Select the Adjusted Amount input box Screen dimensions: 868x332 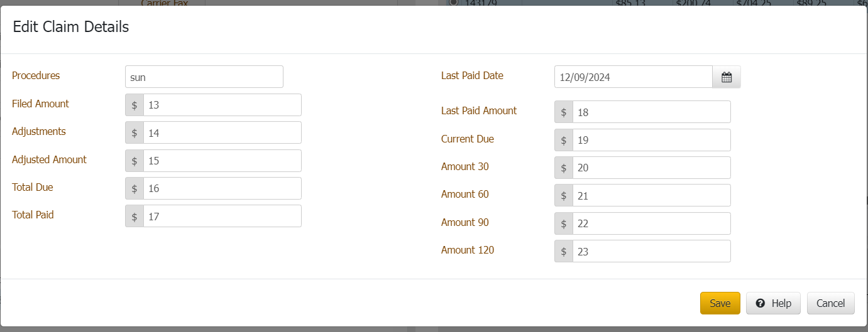tap(222, 161)
